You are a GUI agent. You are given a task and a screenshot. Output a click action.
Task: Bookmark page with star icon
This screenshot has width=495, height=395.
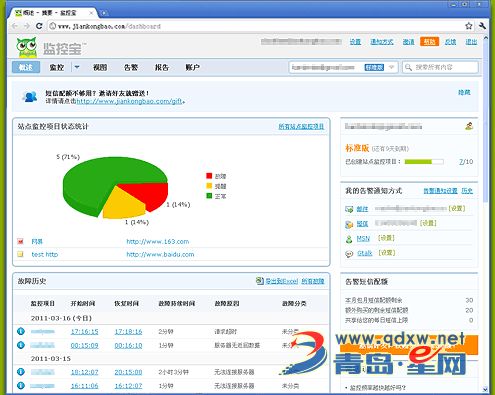point(469,26)
